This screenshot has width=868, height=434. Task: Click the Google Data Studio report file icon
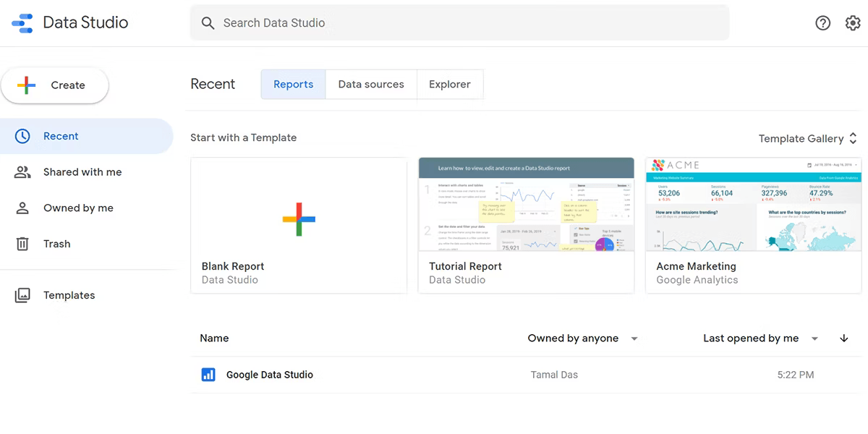(x=208, y=375)
